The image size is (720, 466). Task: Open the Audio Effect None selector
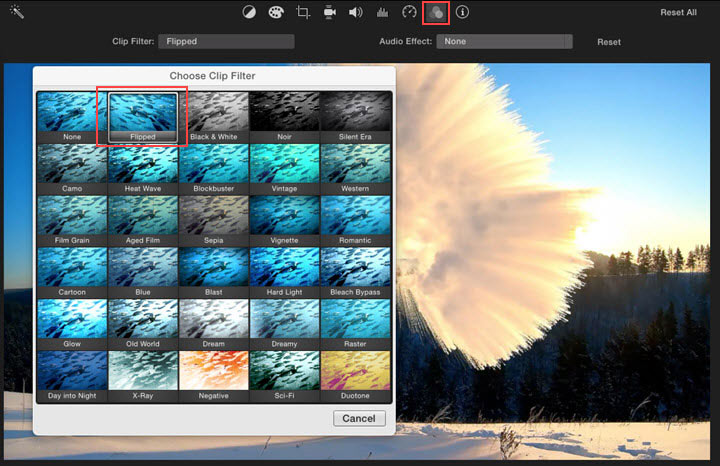coord(504,41)
